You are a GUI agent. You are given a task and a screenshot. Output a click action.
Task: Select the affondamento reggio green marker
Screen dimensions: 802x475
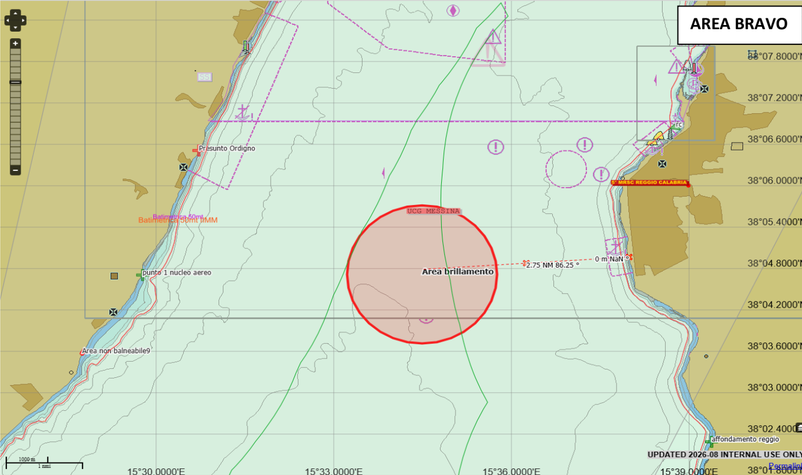tap(710, 442)
